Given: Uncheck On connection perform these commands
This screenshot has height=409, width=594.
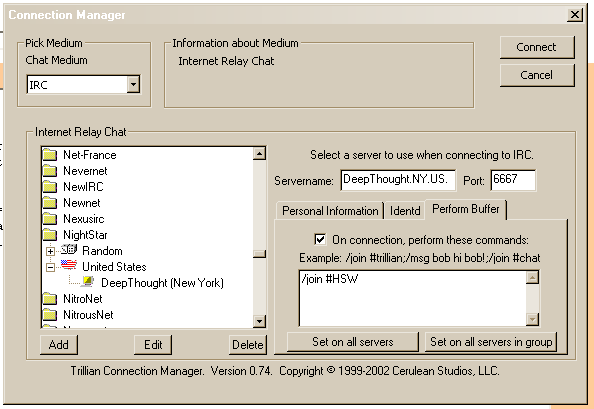Looking at the screenshot, I should (x=320, y=239).
